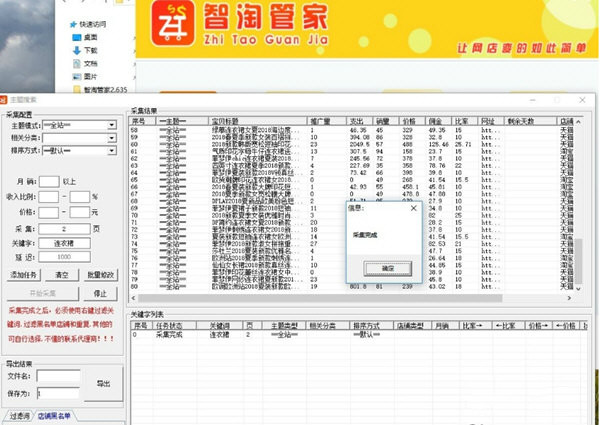Click the app icon in the window title bar
Image resolution: width=600 pixels, height=425 pixels.
[3, 100]
